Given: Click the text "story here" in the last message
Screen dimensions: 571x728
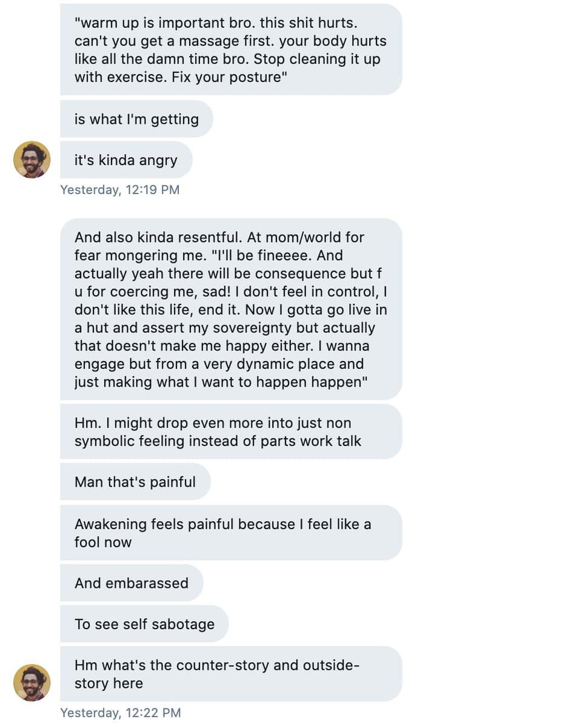Looking at the screenshot, I should pos(109,683).
